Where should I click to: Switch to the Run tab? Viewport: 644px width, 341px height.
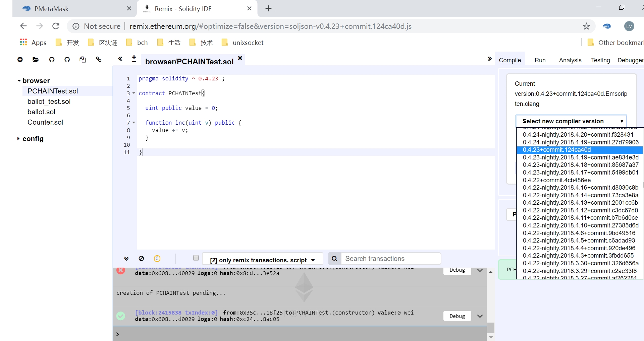tap(540, 60)
